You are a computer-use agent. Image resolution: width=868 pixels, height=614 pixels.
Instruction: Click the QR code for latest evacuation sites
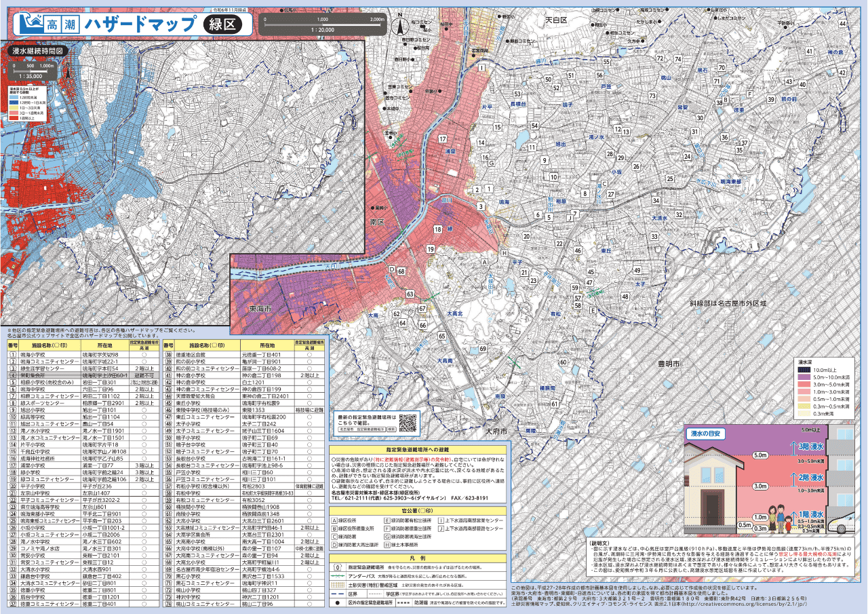(x=407, y=423)
